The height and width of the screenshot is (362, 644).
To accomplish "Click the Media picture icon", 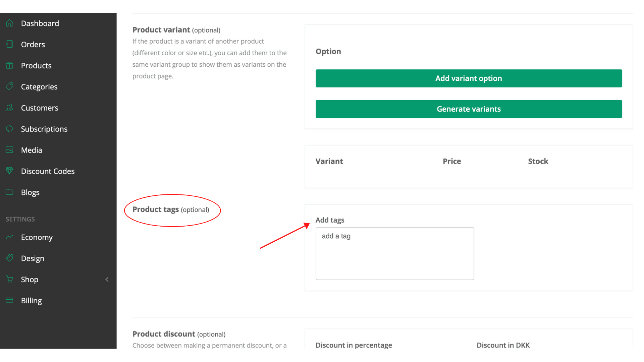I will (x=9, y=150).
